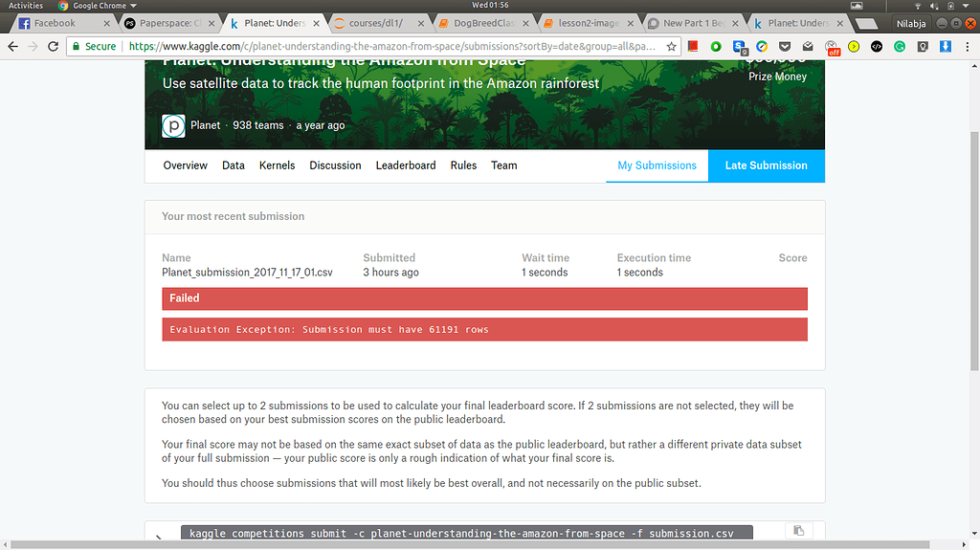Click the Planet organization logo
The width and height of the screenshot is (980, 550).
173,125
